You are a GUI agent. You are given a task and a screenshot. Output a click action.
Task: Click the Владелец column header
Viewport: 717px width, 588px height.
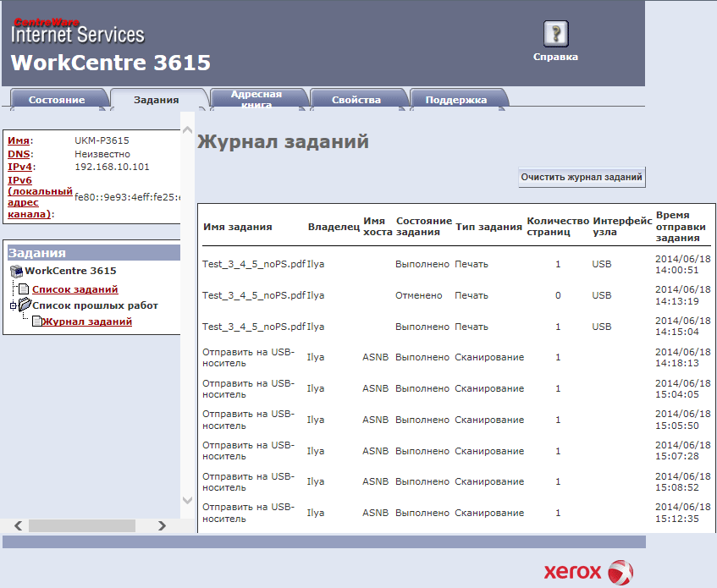click(x=334, y=227)
